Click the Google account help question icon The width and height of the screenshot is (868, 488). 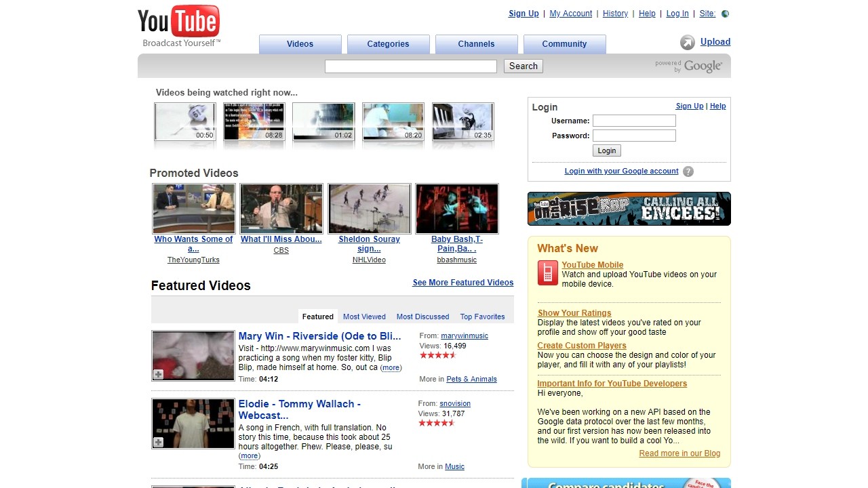coord(688,171)
